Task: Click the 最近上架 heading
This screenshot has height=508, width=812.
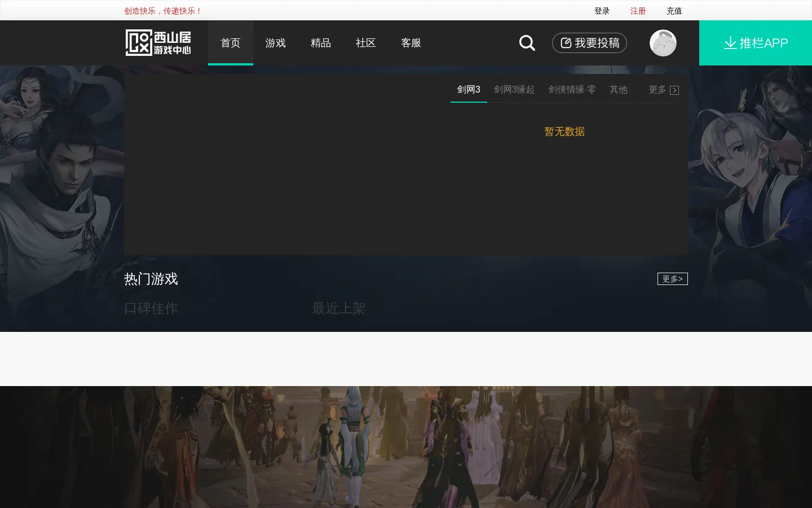Action: click(339, 308)
